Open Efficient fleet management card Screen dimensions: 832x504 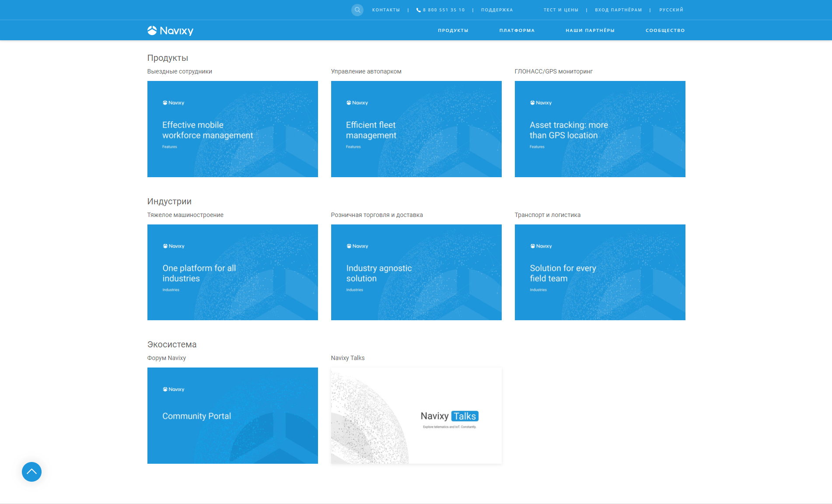(x=416, y=129)
